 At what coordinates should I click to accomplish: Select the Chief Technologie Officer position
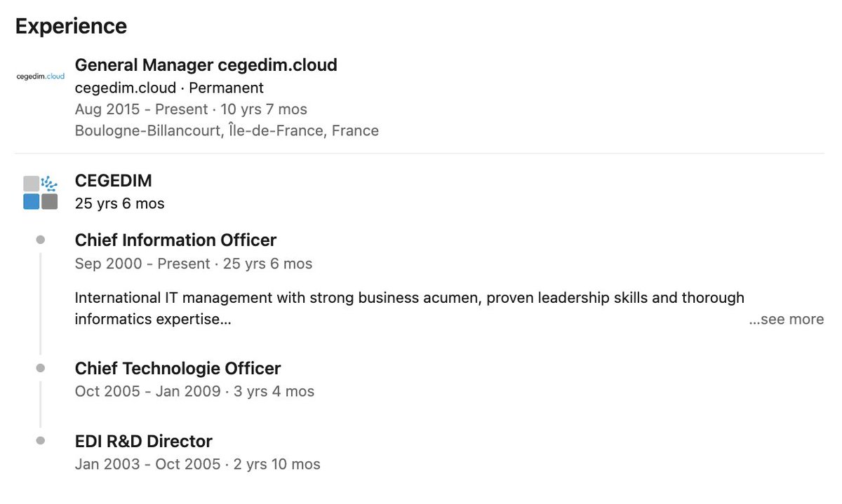pyautogui.click(x=178, y=368)
